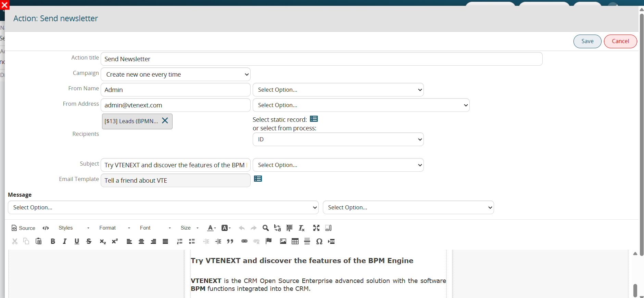This screenshot has height=298, width=644.
Task: Insert a bulleted list
Action: [192, 241]
